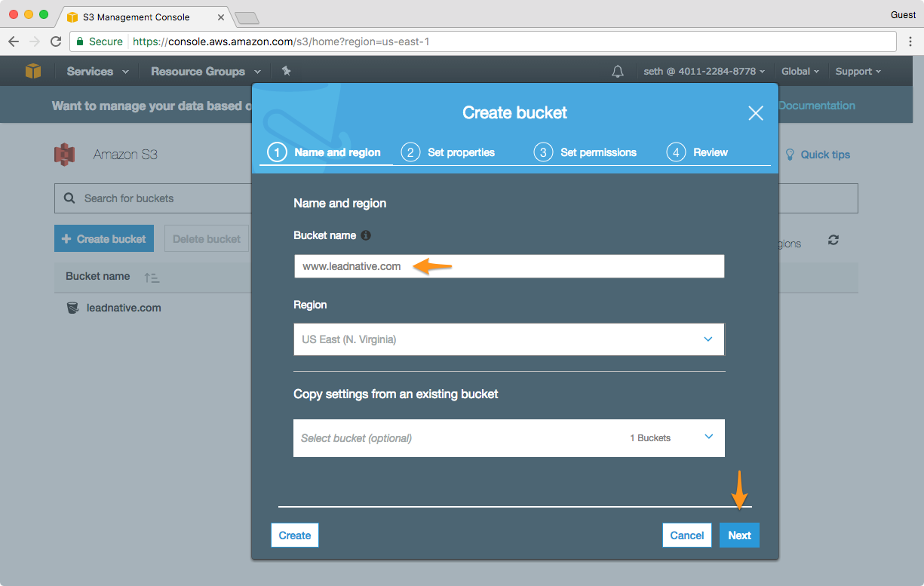Screen dimensions: 924x586
Task: Jump to the Set permissions step
Action: point(586,152)
